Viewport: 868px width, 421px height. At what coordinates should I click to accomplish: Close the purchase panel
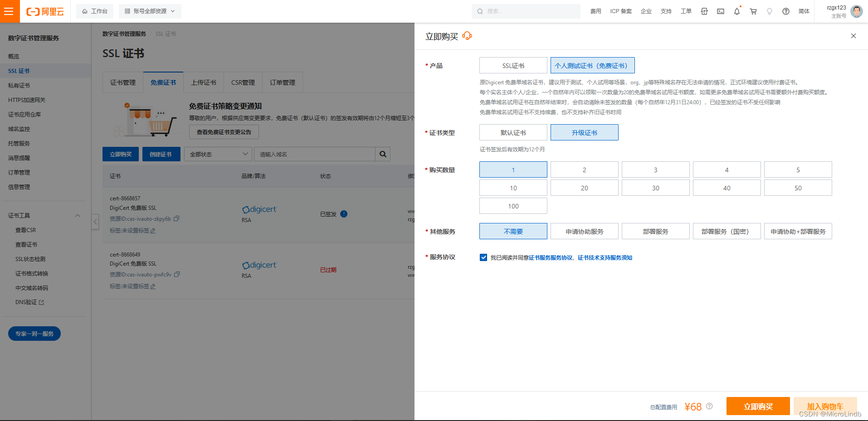click(853, 36)
